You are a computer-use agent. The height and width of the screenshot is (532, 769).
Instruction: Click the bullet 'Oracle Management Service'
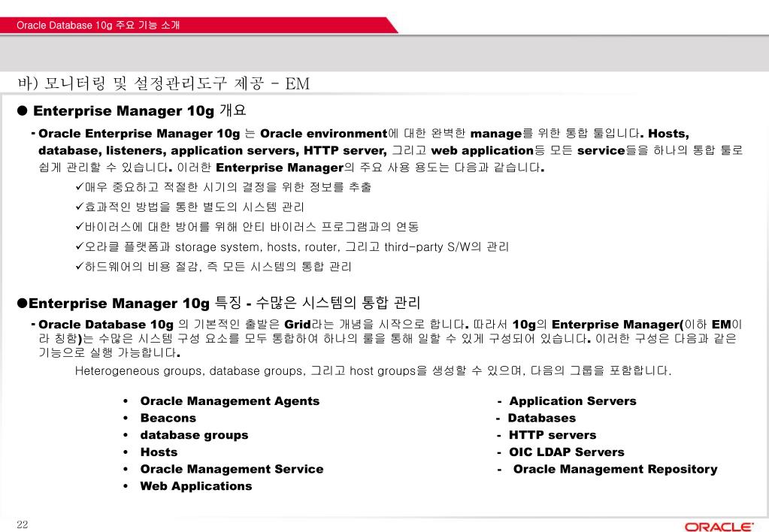(x=232, y=469)
